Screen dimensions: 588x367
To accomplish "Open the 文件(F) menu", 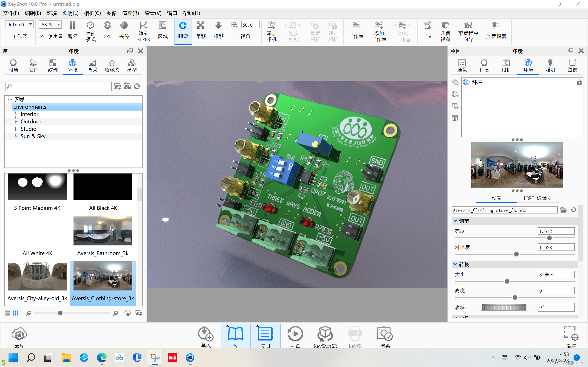I will (x=11, y=13).
